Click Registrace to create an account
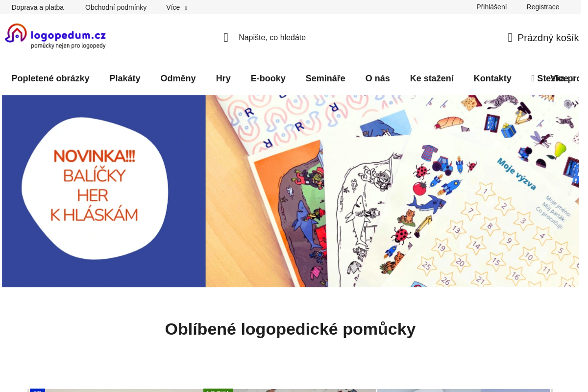This screenshot has width=588, height=392. (542, 7)
